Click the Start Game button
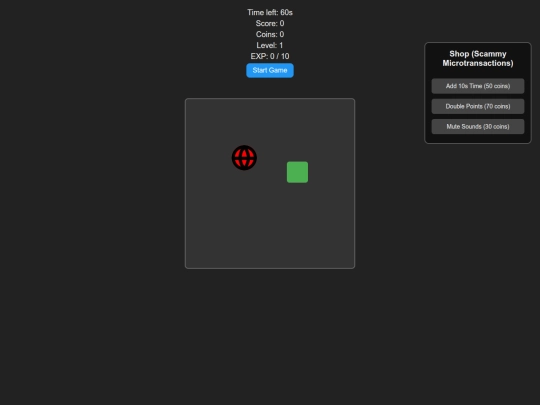The width and height of the screenshot is (540, 405). (x=270, y=70)
